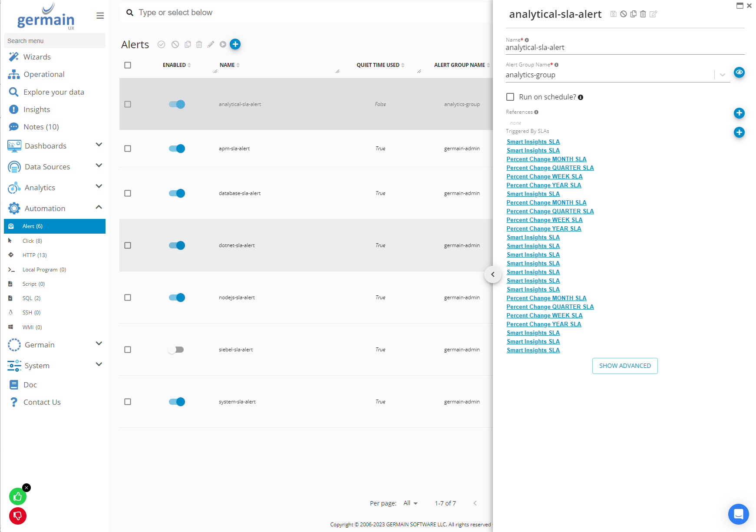Add a reference with the plus icon

pyautogui.click(x=739, y=113)
